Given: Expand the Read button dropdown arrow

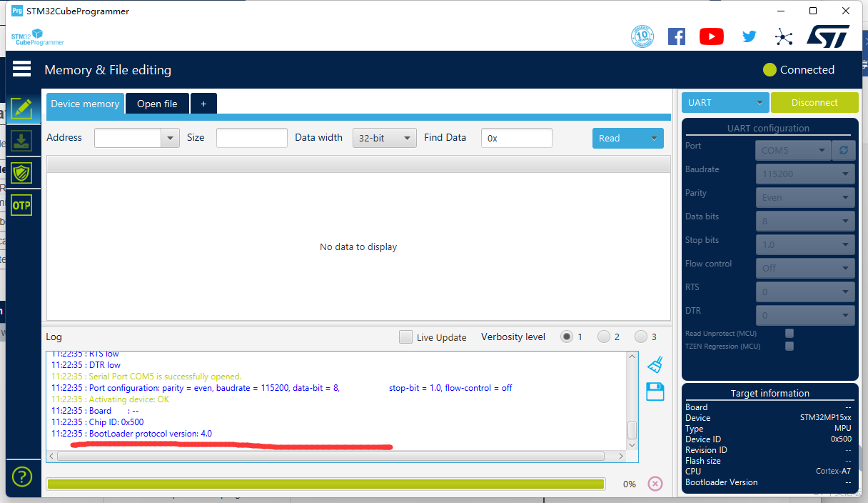Looking at the screenshot, I should pos(653,139).
